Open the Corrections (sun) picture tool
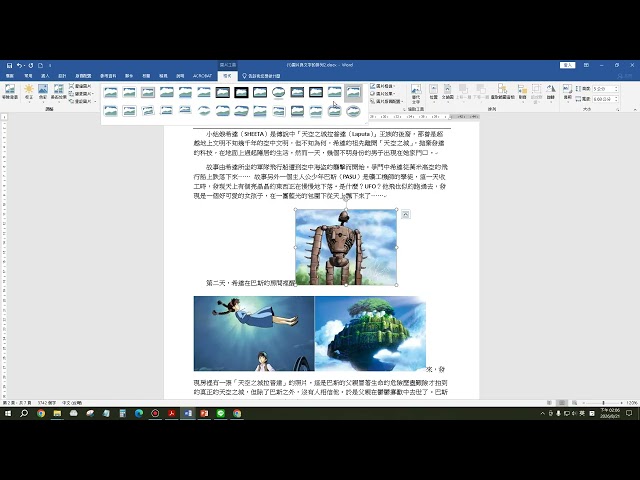The height and width of the screenshot is (480, 640). 29,92
